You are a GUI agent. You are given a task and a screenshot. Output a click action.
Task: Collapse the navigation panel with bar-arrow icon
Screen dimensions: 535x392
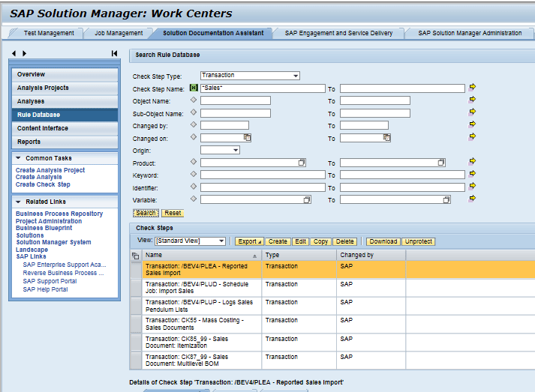[114, 53]
